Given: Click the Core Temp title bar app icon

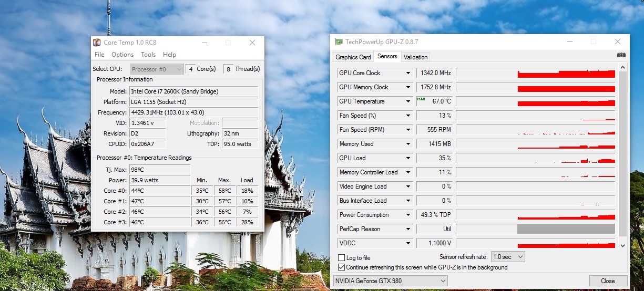Looking at the screenshot, I should click(97, 43).
